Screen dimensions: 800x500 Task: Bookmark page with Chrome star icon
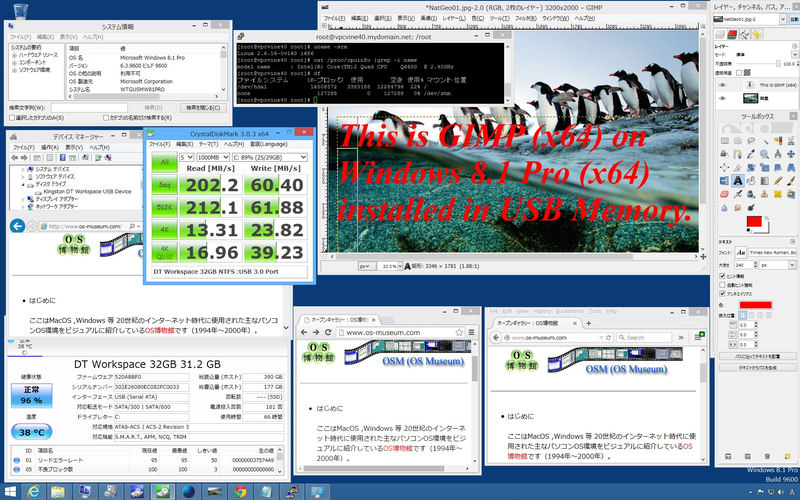coord(459,332)
